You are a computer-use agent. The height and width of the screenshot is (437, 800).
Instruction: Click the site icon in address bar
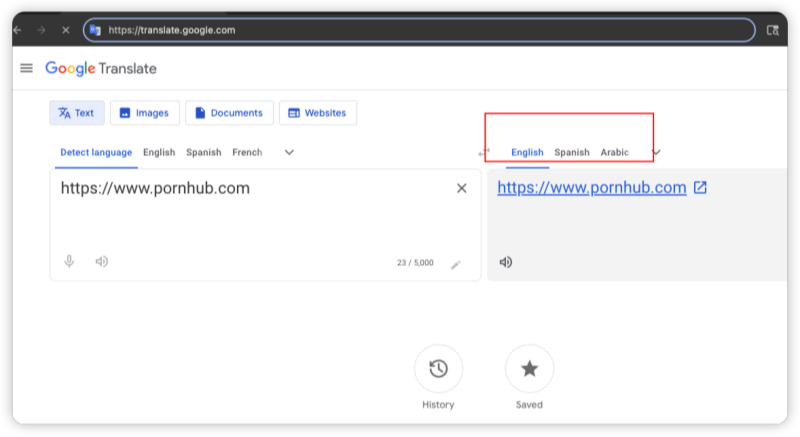tap(95, 30)
